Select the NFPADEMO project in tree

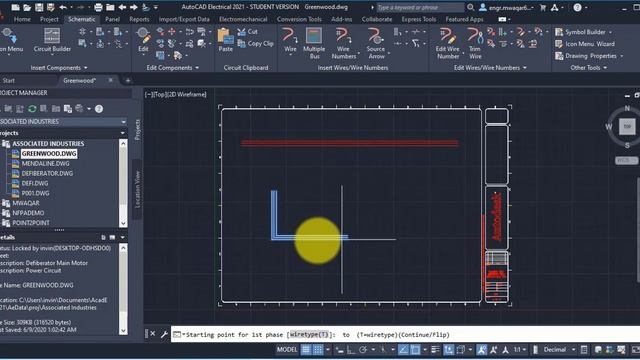[28, 213]
